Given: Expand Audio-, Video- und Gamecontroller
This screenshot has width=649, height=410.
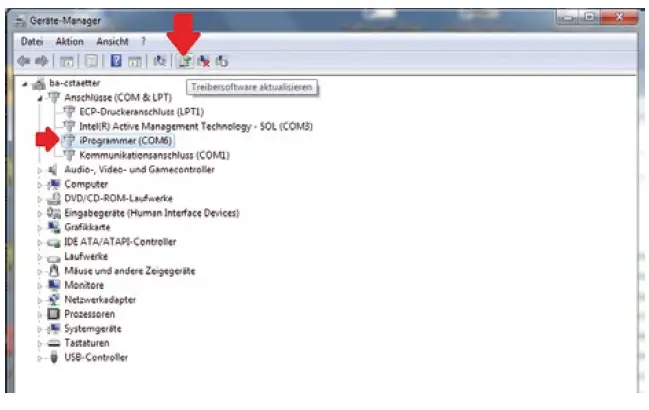Looking at the screenshot, I should (40, 170).
